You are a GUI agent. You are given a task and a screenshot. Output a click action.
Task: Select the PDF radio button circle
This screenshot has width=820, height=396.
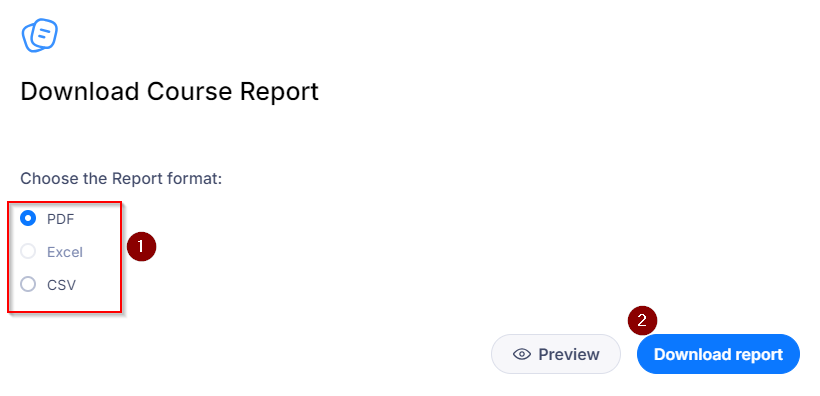(x=28, y=218)
